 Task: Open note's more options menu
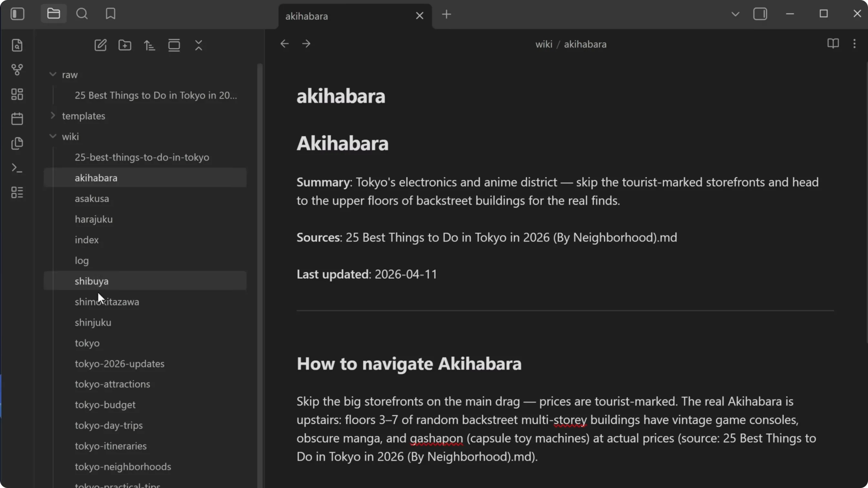tap(854, 44)
